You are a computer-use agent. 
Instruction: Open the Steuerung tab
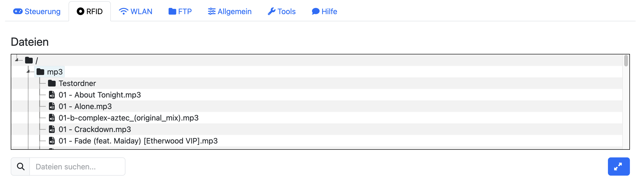pos(37,11)
